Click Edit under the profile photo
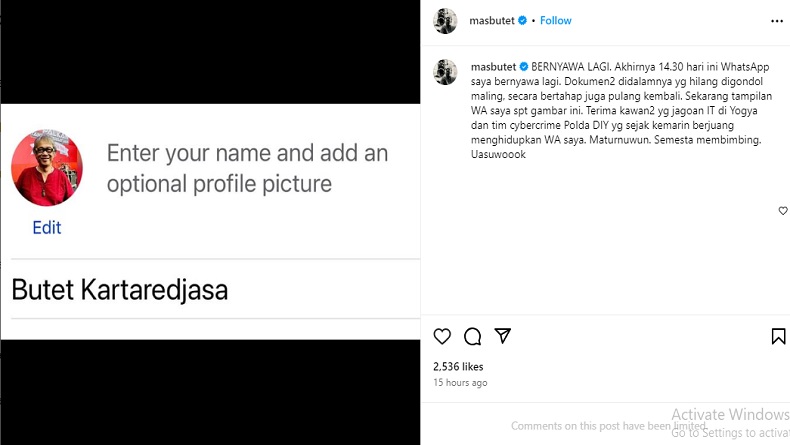 click(x=46, y=228)
